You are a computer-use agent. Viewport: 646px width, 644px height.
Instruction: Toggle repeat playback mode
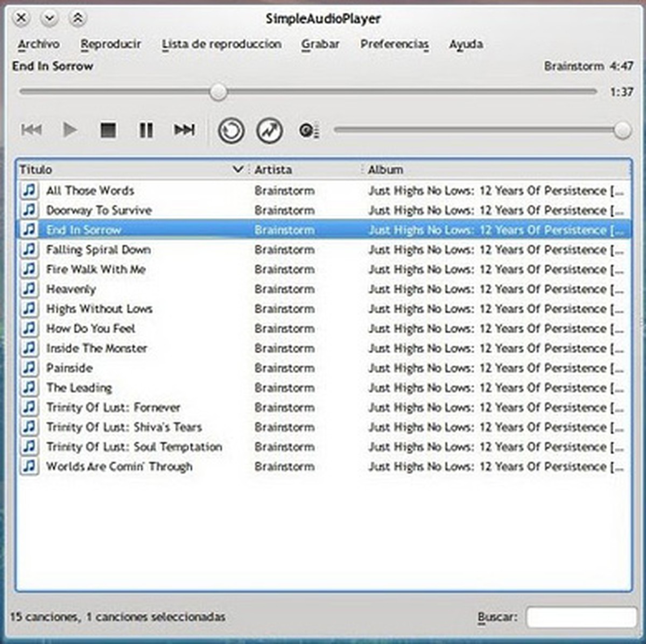(x=230, y=130)
